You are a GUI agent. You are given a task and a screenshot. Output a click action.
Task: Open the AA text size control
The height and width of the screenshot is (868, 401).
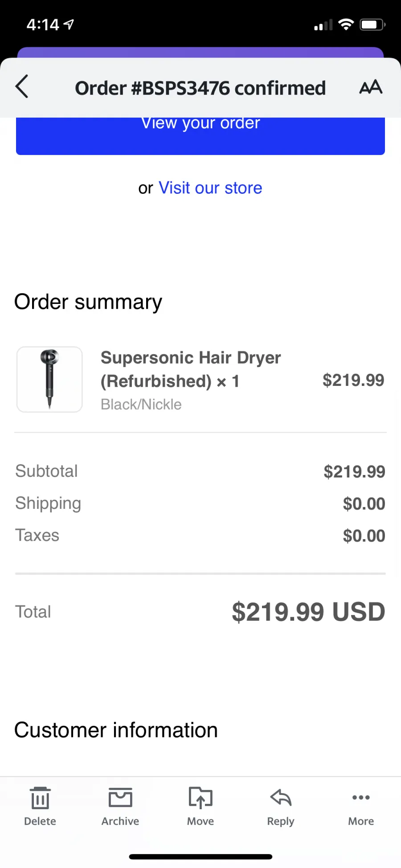click(371, 87)
